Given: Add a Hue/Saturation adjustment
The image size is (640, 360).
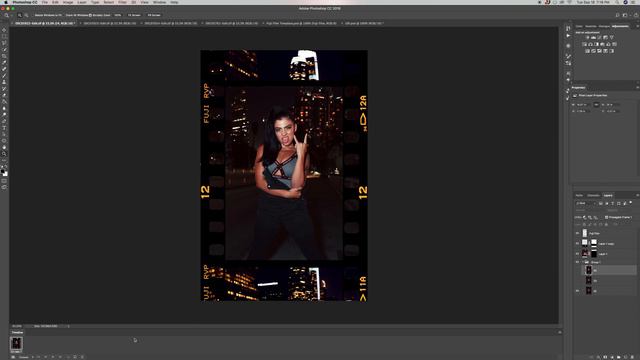Looking at the screenshot, I should [584, 44].
